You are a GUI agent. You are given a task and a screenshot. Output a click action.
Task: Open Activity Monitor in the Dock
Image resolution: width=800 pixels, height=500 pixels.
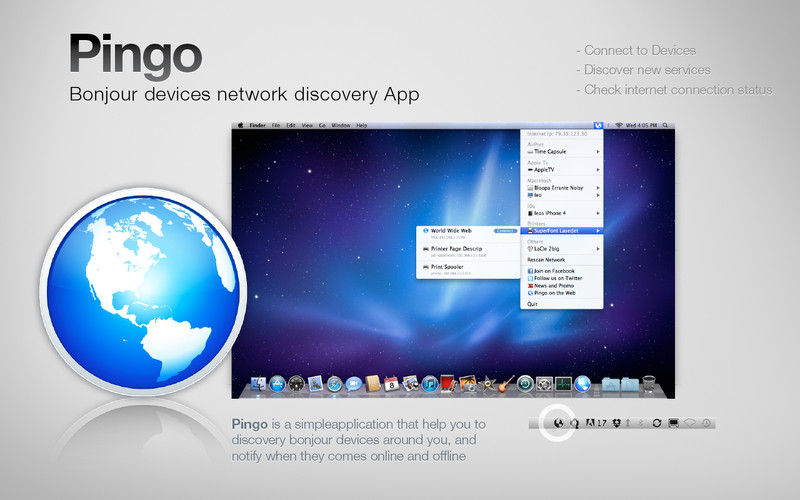coord(563,383)
